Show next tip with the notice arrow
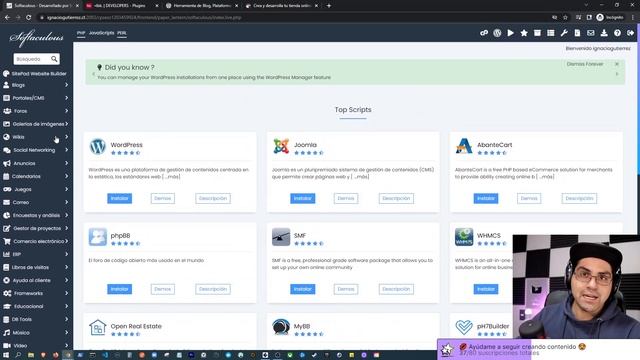Screen dimensions: 640x360 point(617,74)
